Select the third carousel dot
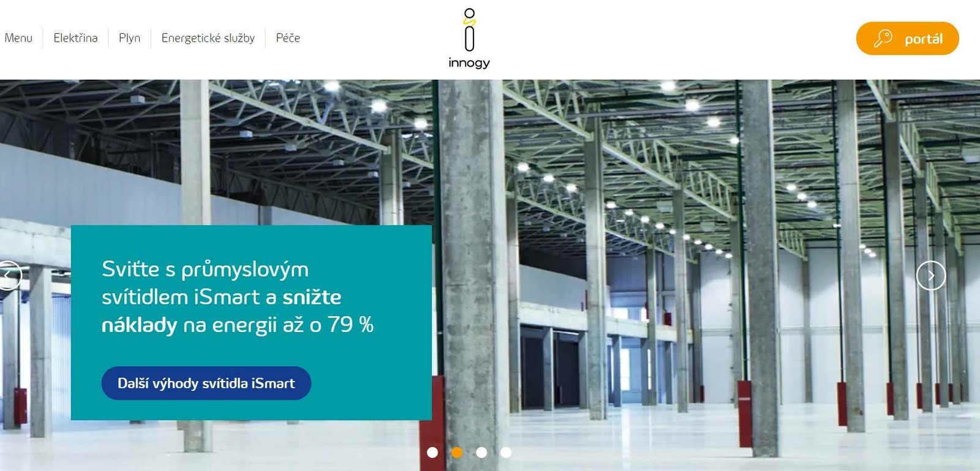Screen dimensions: 980x471 (x=481, y=452)
